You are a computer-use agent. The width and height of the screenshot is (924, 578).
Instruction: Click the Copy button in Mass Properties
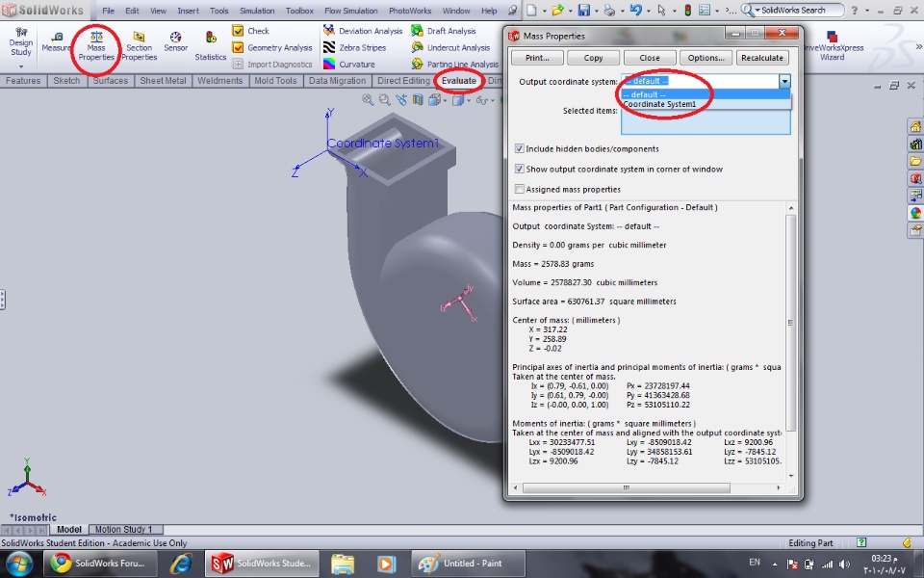pyautogui.click(x=593, y=58)
